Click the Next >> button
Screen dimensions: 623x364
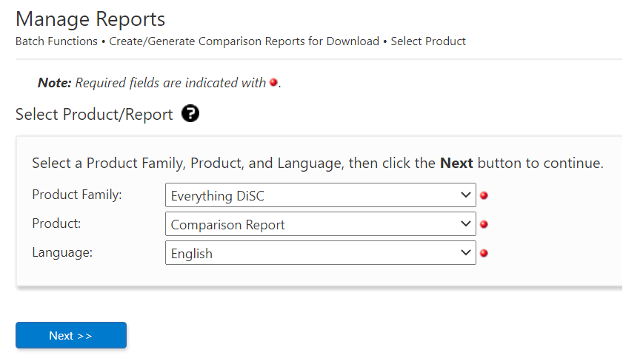(x=71, y=335)
